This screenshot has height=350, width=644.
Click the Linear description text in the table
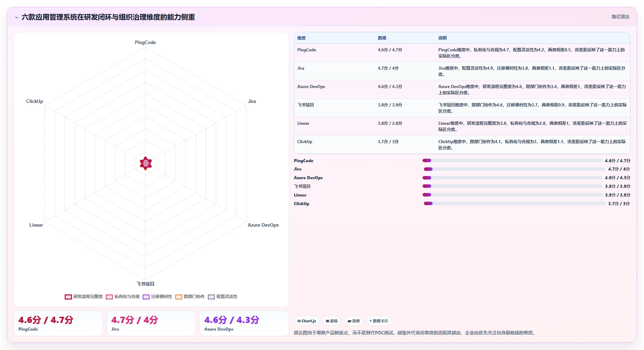(x=532, y=126)
